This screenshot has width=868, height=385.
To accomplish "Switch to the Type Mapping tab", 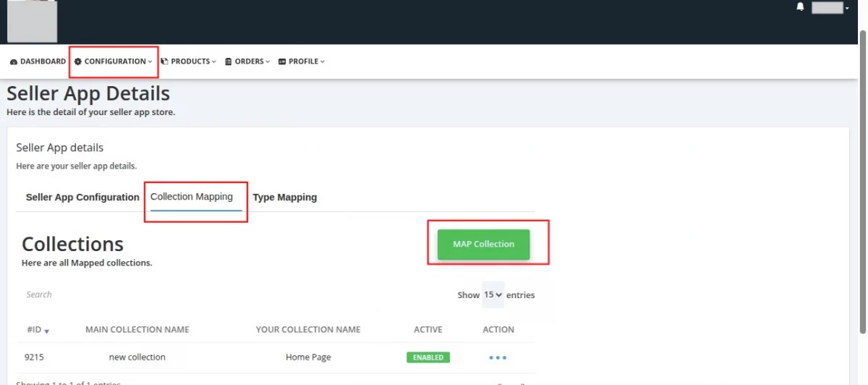I will [x=285, y=197].
